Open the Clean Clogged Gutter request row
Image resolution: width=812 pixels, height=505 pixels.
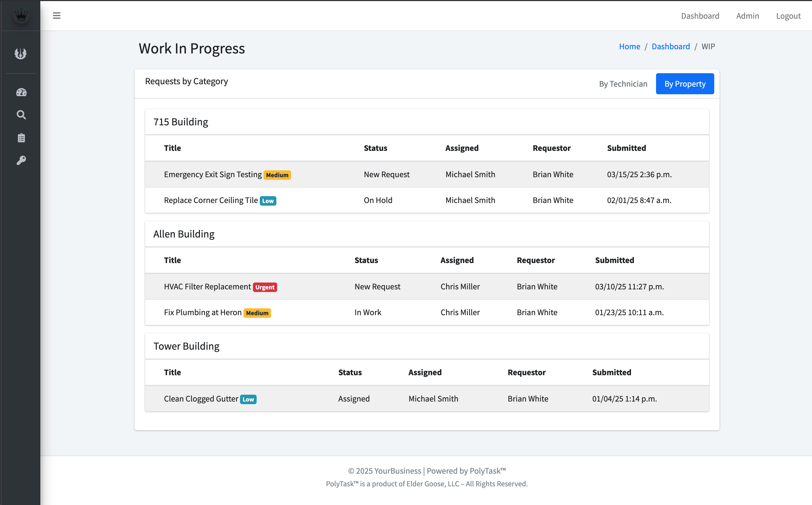(x=201, y=398)
